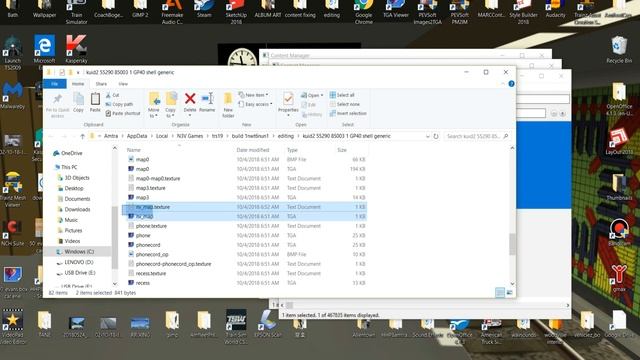
Task: Click the Explorer help question-mark icon
Action: click(x=511, y=84)
